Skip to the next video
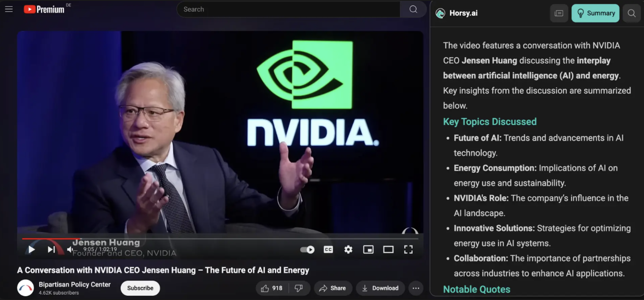This screenshot has width=644, height=300. [x=51, y=250]
